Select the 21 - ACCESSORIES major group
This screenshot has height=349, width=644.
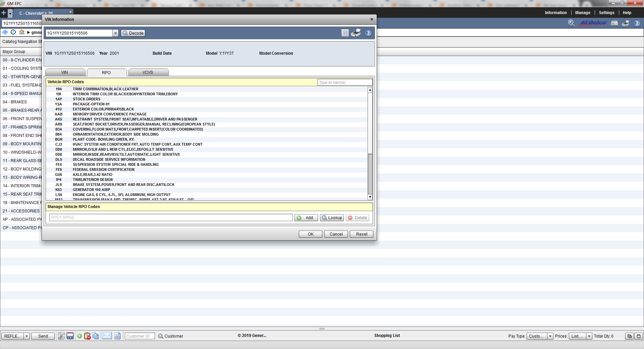click(x=21, y=211)
